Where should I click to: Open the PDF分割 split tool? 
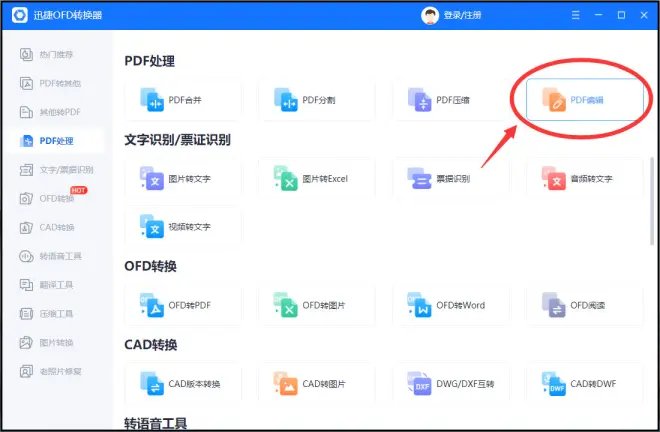[x=317, y=100]
